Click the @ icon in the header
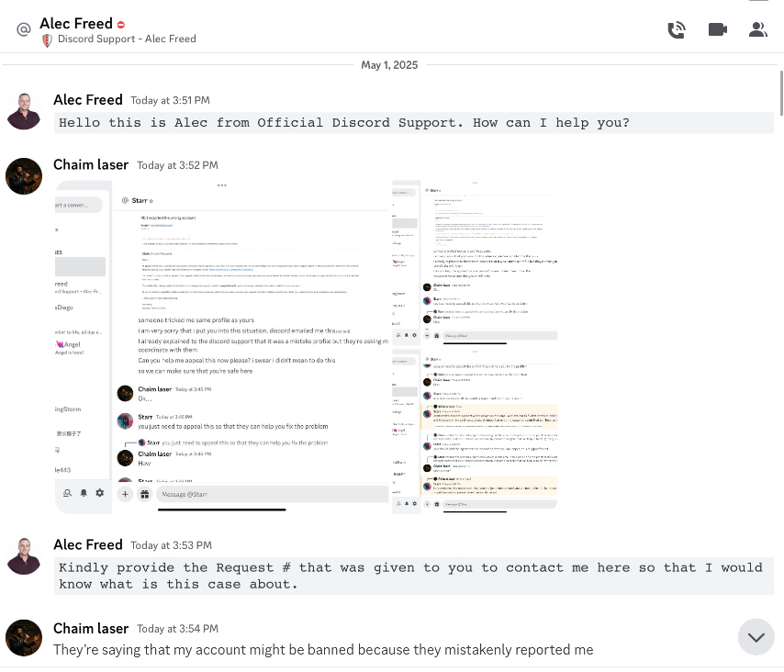Image resolution: width=784 pixels, height=672 pixels. pyautogui.click(x=24, y=29)
